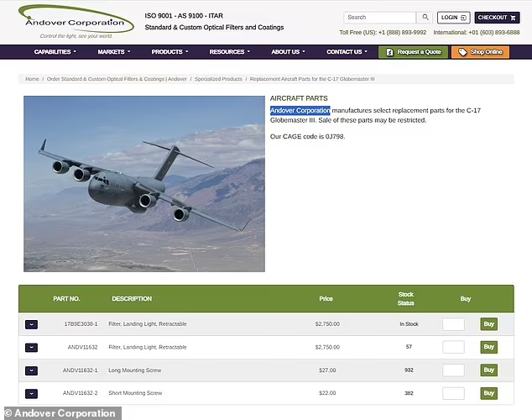Screen dimensions: 532x420
Task: Open the LOGIN button
Action: pos(454,18)
